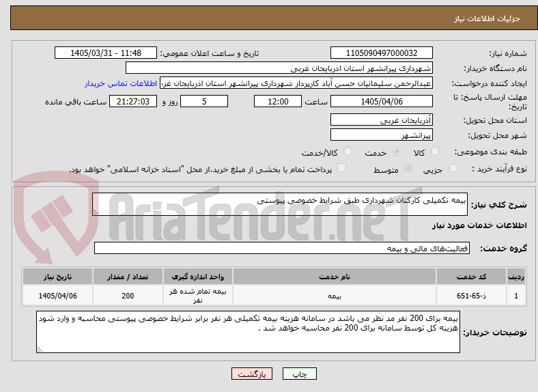
Task: Click the ساعت باقی مانده label
Action: [x=76, y=102]
